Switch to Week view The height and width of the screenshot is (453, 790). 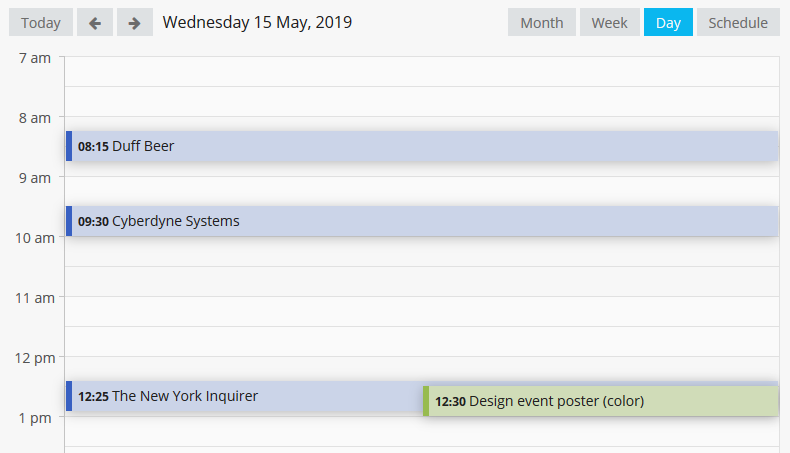coord(609,22)
